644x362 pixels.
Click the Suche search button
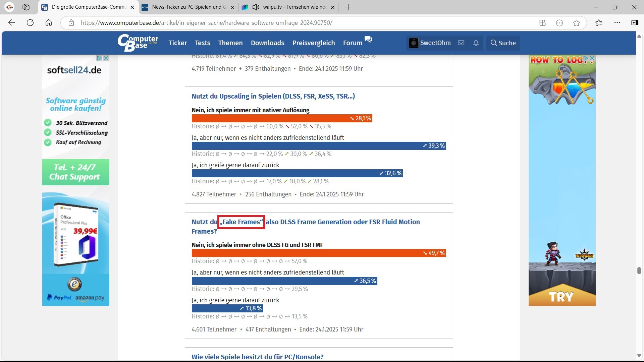pyautogui.click(x=503, y=43)
